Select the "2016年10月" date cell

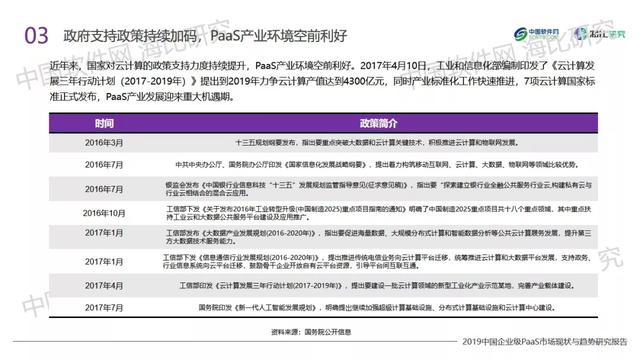point(104,213)
